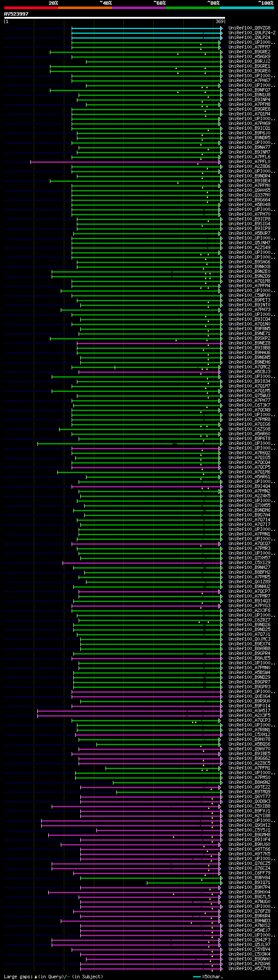Click the purple alignment bar for A7PFL0
Viewport: 278px width, 980px height.
pyautogui.click(x=126, y=162)
